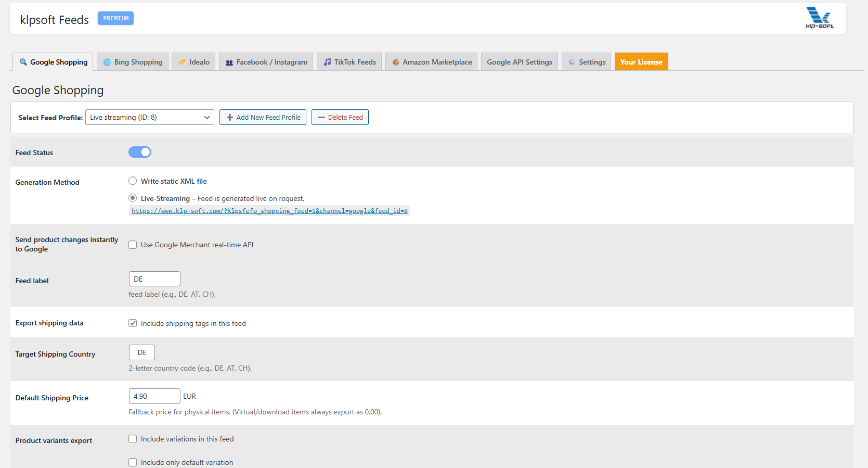Toggle the Feed Status switch

(x=140, y=152)
